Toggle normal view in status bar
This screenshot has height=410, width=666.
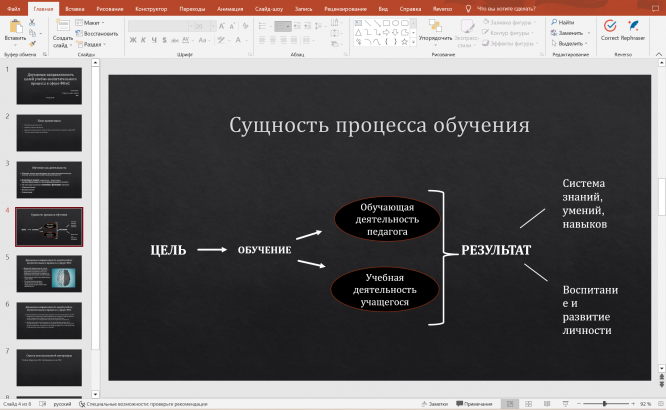(x=510, y=404)
